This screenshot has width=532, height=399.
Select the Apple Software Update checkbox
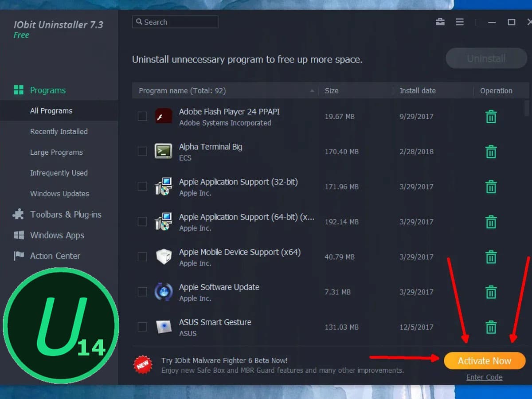[142, 291]
